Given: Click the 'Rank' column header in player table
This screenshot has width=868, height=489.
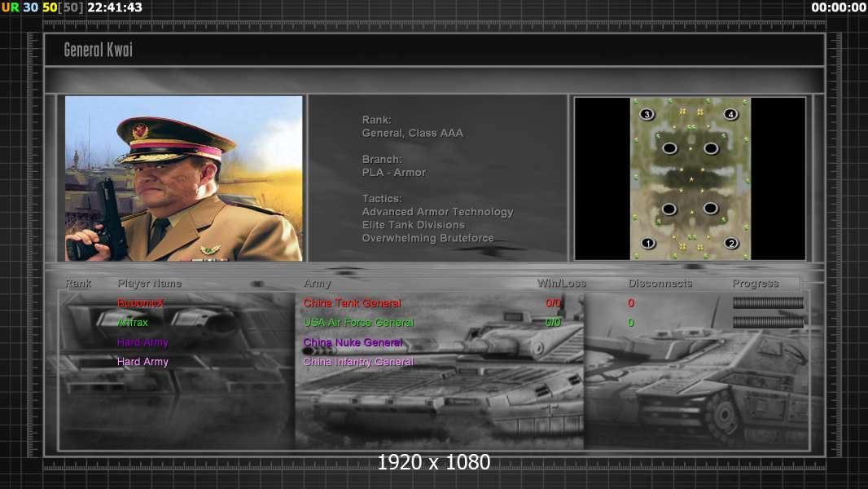Looking at the screenshot, I should [x=78, y=283].
